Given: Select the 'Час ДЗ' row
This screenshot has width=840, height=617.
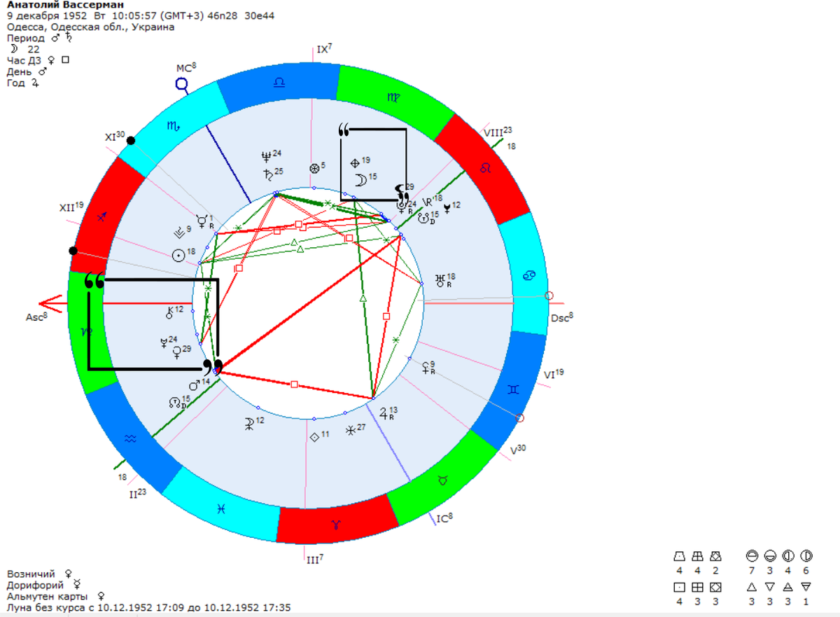Looking at the screenshot, I should 38,60.
